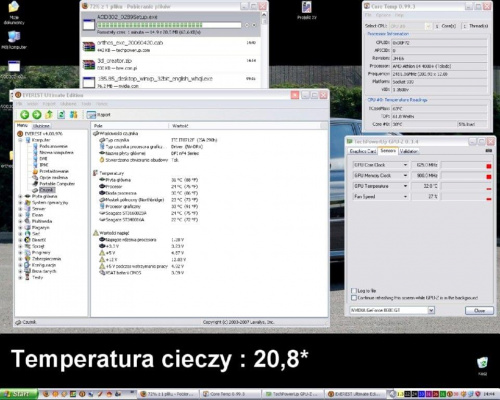500x400 pixels.
Task: Open the Moje dokumenty desktop icon
Action: pos(14,13)
